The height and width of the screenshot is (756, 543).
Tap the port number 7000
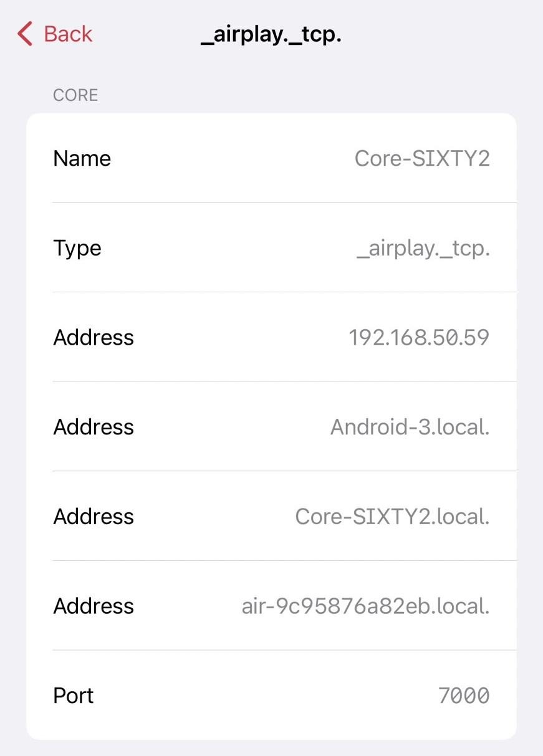point(464,696)
